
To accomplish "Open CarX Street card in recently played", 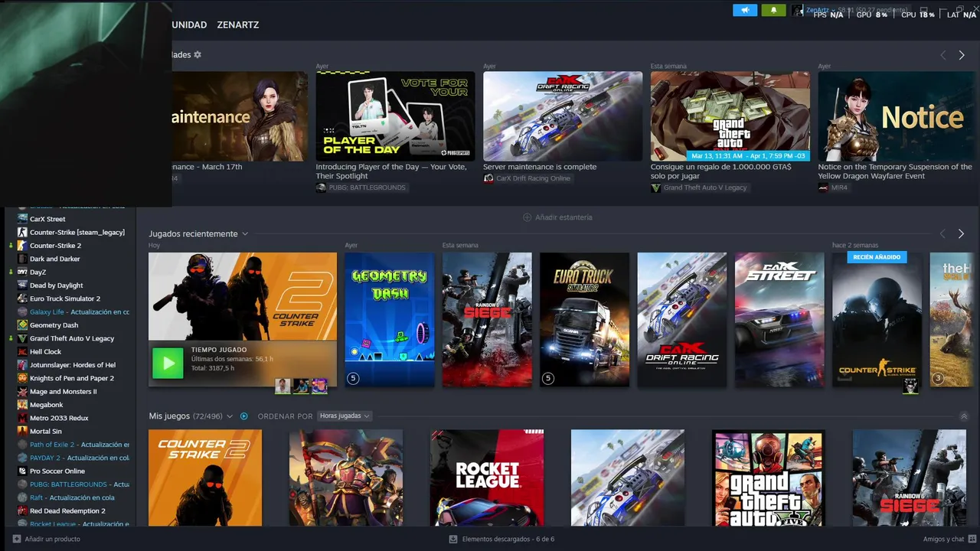I will [779, 319].
